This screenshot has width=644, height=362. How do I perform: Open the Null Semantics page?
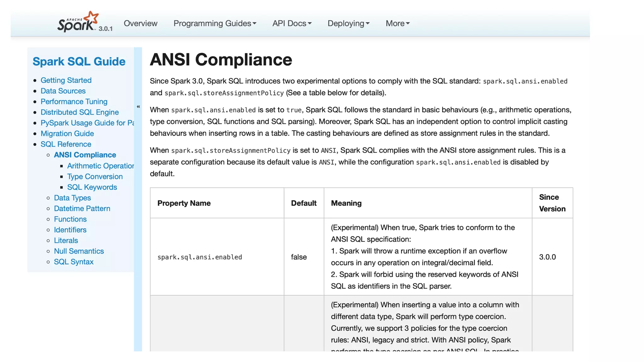[x=79, y=251]
